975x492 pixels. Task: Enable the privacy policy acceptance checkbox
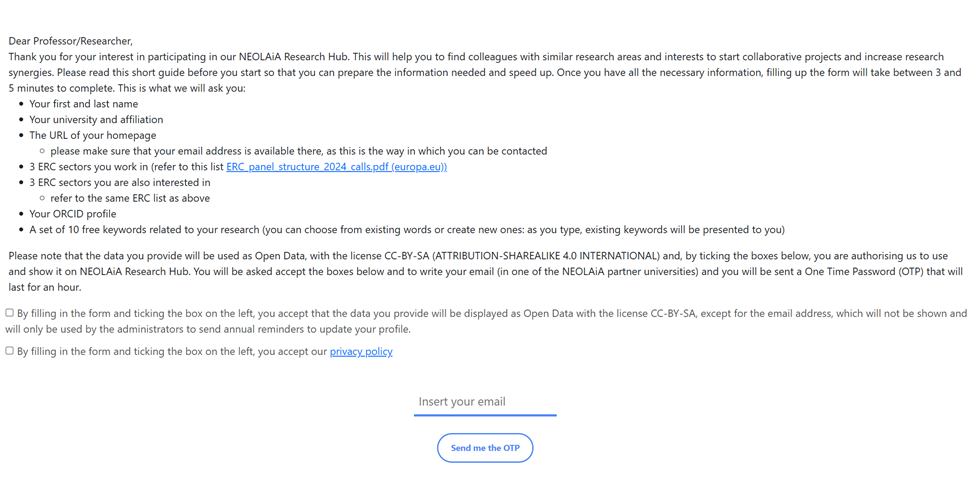10,351
